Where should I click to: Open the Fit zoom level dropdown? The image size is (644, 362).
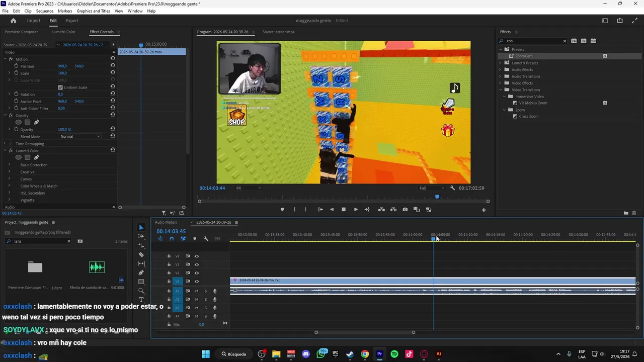click(249, 188)
